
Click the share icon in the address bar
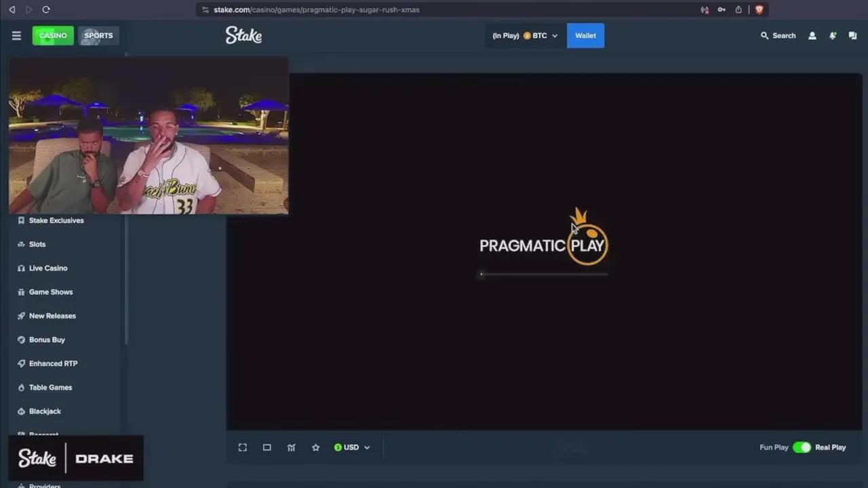pyautogui.click(x=738, y=9)
